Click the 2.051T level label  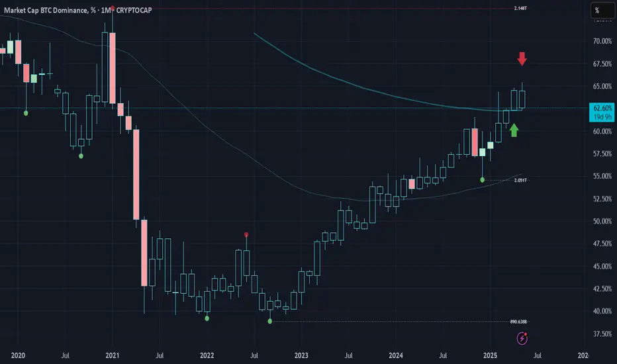[x=520, y=180]
